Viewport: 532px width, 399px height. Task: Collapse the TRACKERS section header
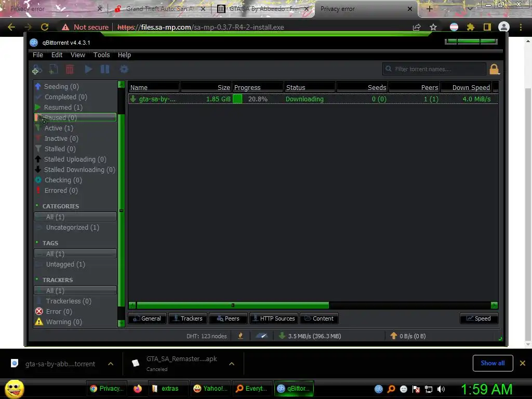(x=57, y=280)
